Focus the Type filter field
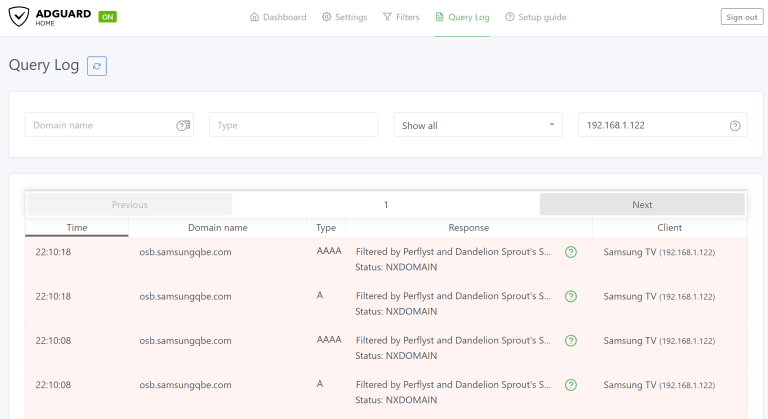 pos(293,125)
